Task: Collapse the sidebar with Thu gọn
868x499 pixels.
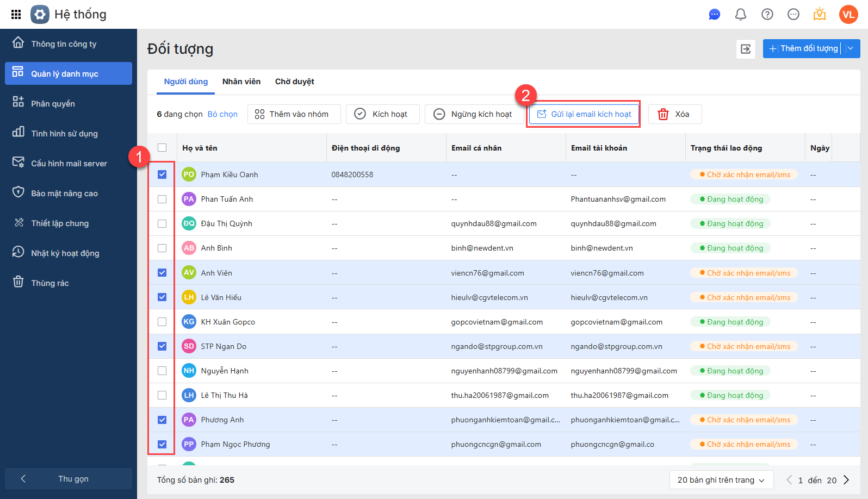Action: [x=69, y=479]
